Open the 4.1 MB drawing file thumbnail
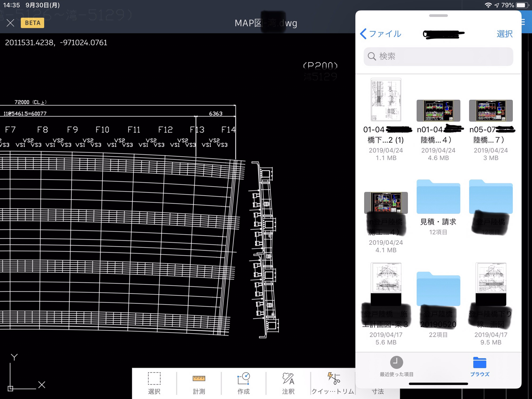Image resolution: width=532 pixels, height=399 pixels. (386, 203)
